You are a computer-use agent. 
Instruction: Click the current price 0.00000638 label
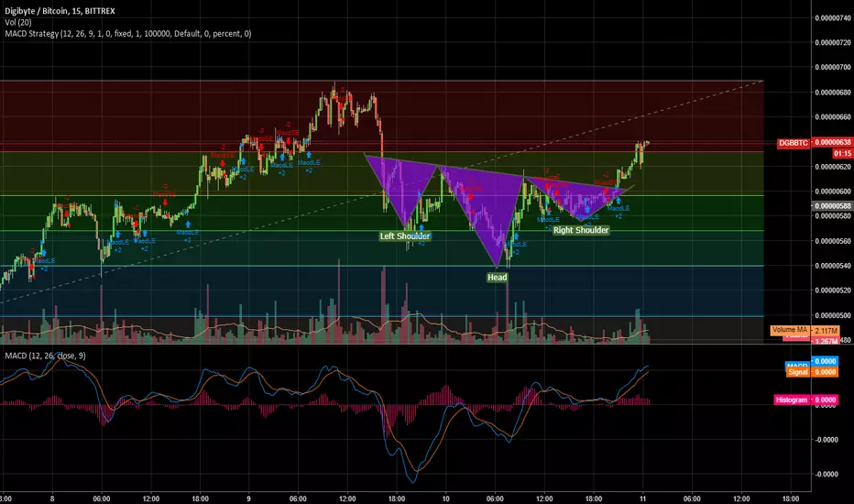tap(832, 142)
